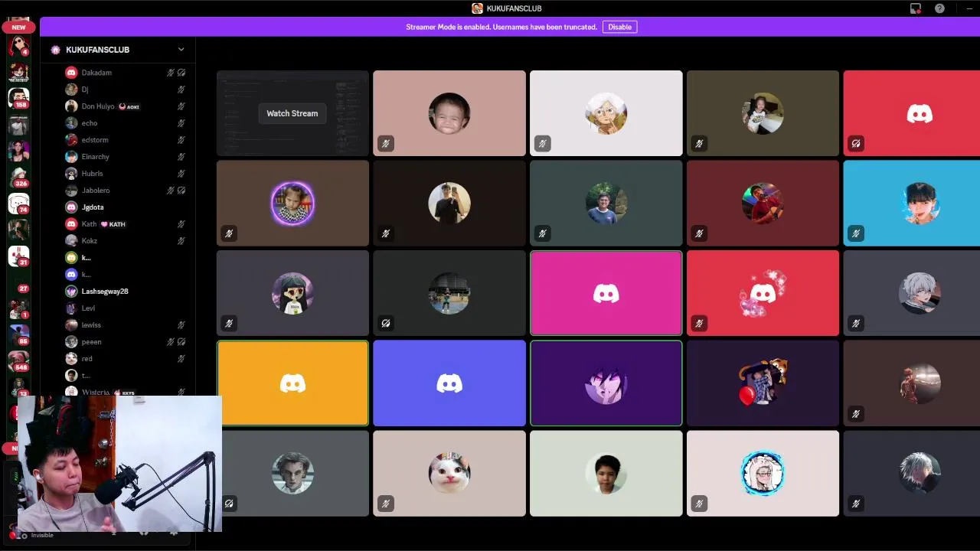Open server icon with 548 badge
This screenshot has height=551, width=980.
[x=18, y=360]
